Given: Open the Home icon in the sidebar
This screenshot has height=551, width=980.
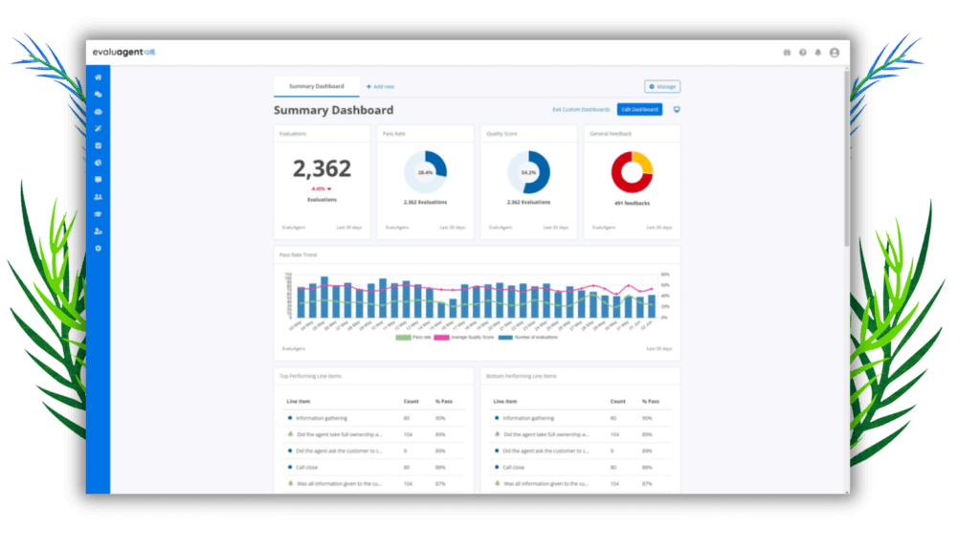Looking at the screenshot, I should [x=99, y=77].
